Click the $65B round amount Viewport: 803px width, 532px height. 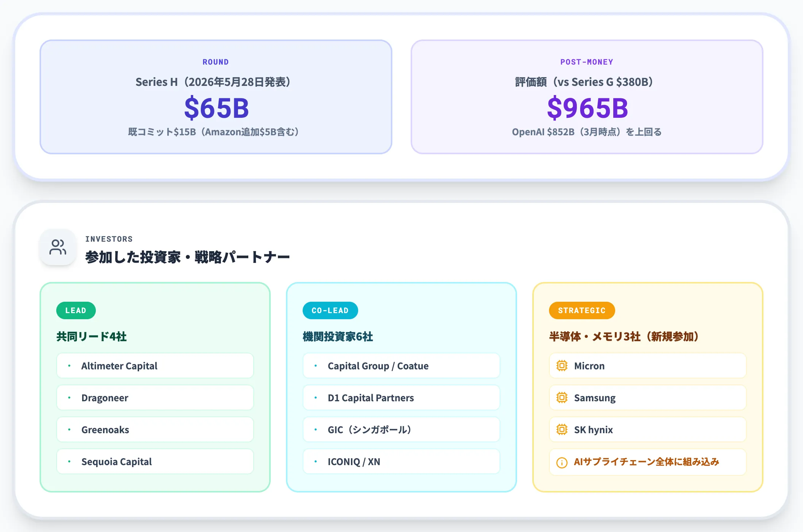click(x=216, y=108)
